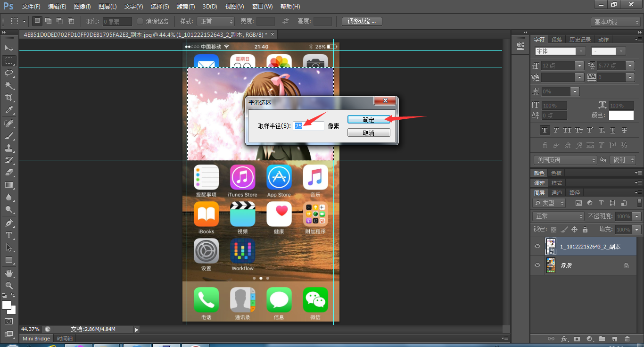Open the leading 5.77点 dropdown

click(x=630, y=66)
